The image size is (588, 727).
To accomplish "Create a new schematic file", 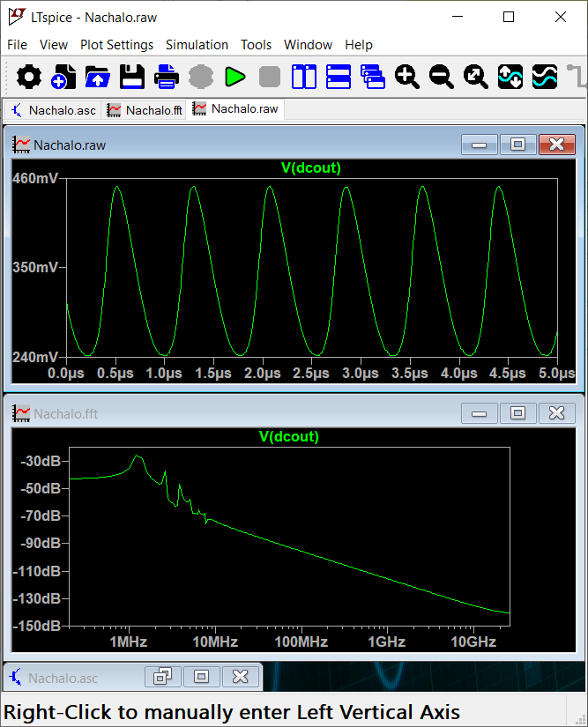I will click(x=63, y=77).
